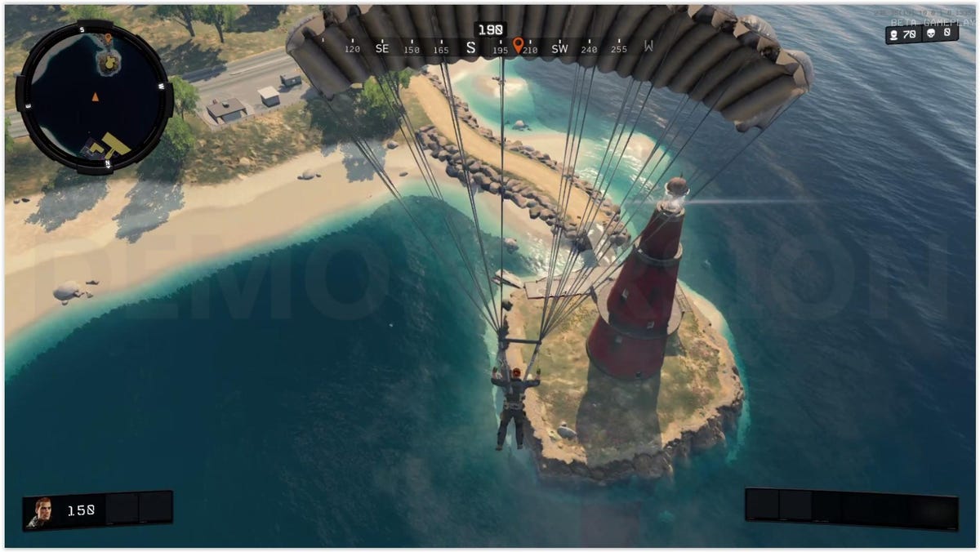Click the orange player arrow on minimap

click(95, 97)
